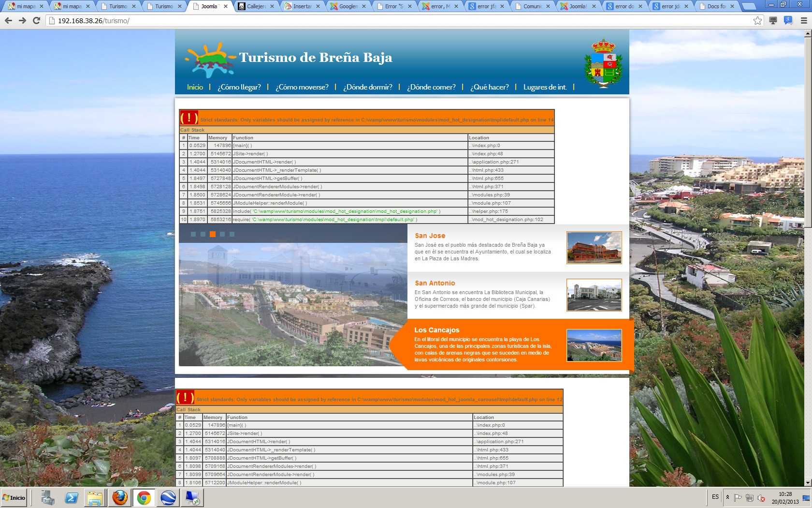Open Remote Desktop from the taskbar
Viewport: 812px width, 508px height.
[x=192, y=497]
